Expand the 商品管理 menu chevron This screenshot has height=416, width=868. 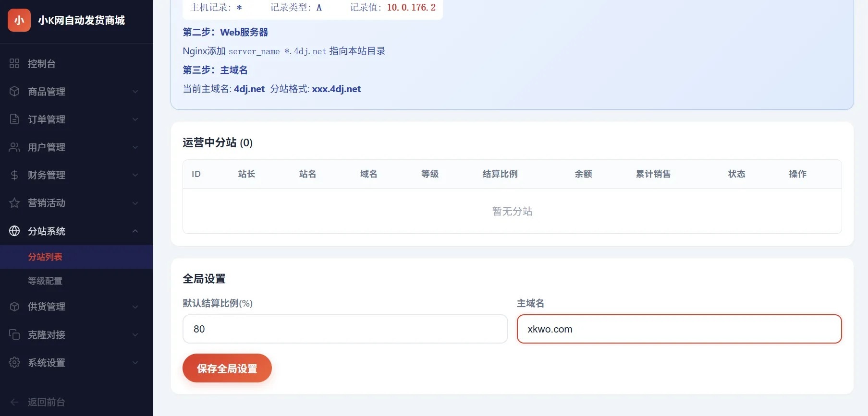(x=135, y=91)
